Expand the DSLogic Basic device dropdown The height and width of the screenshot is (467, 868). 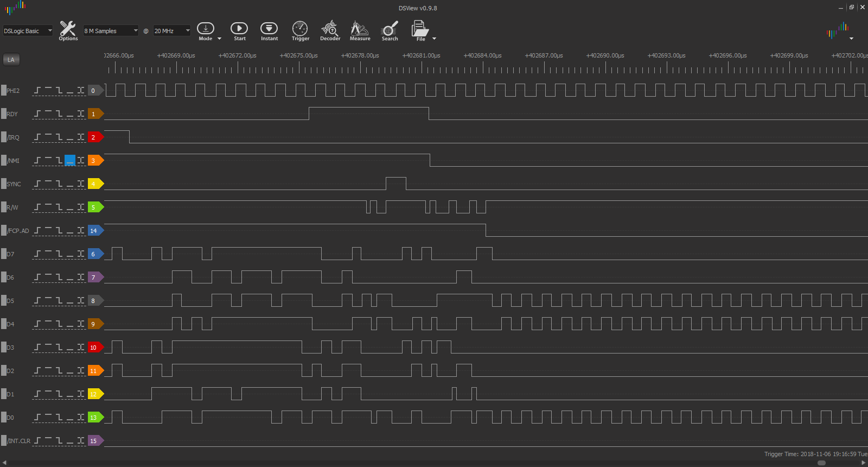[x=28, y=31]
